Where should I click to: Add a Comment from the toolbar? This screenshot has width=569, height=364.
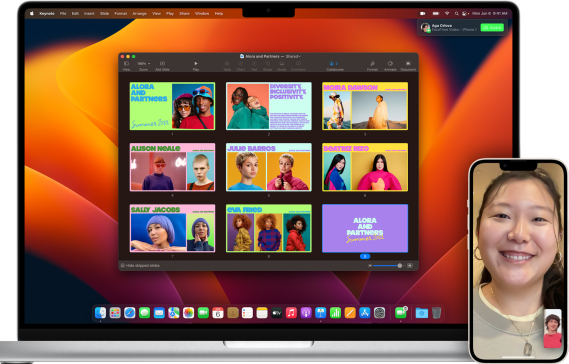click(298, 65)
